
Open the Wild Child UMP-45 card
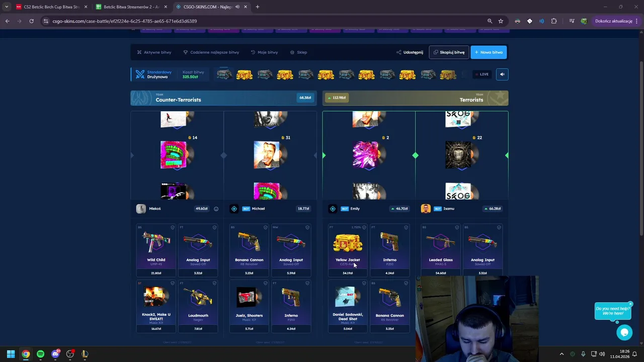click(x=156, y=250)
